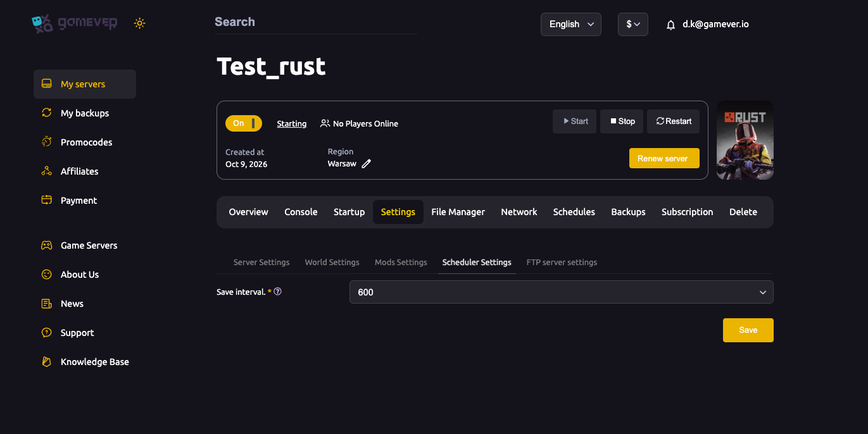The height and width of the screenshot is (434, 868).
Task: Open FTP server settings sub-tab
Action: point(562,262)
